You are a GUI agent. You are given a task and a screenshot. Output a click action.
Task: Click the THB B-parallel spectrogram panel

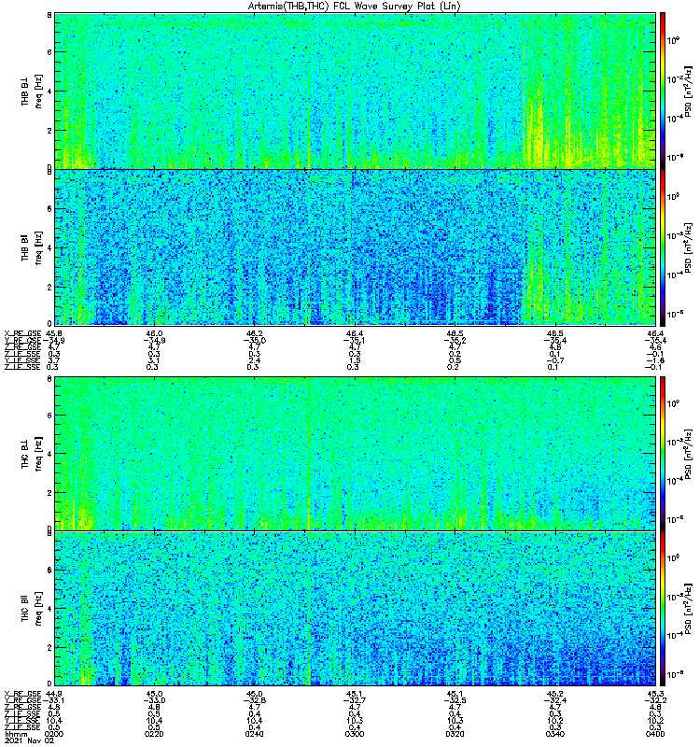pyautogui.click(x=355, y=247)
